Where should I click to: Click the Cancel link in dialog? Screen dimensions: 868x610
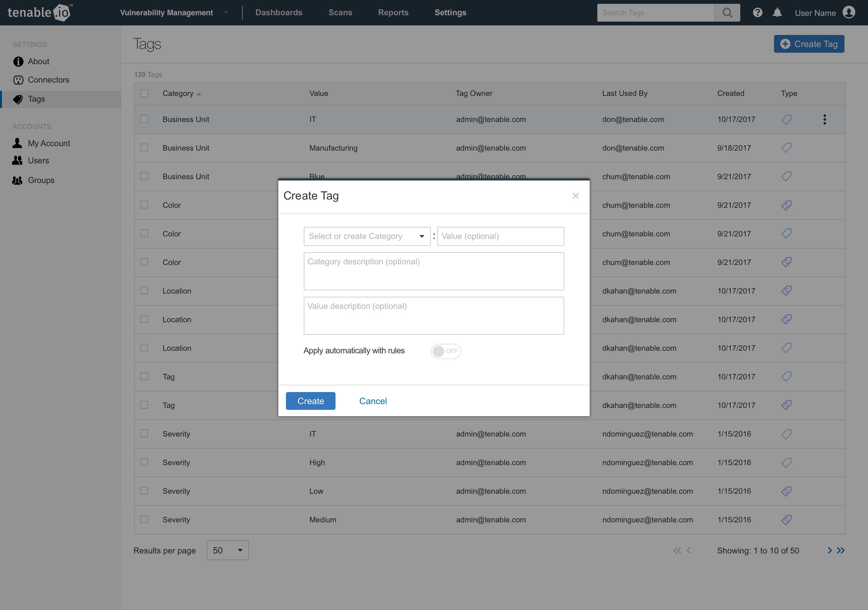pyautogui.click(x=373, y=401)
